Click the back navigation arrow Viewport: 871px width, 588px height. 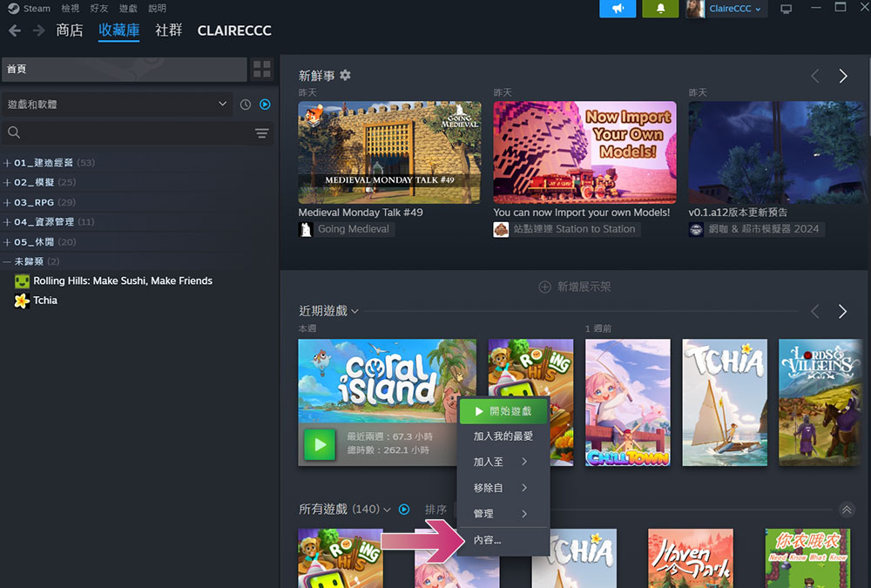pos(14,30)
